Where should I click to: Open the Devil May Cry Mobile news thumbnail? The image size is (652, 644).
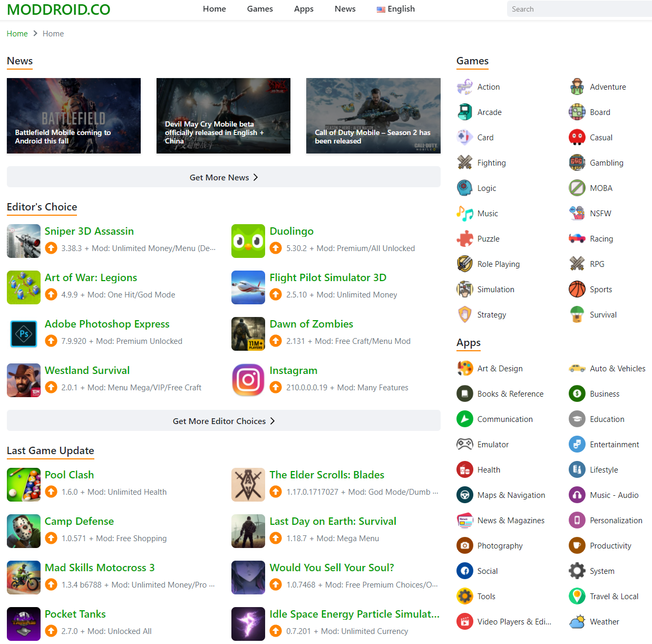[223, 116]
